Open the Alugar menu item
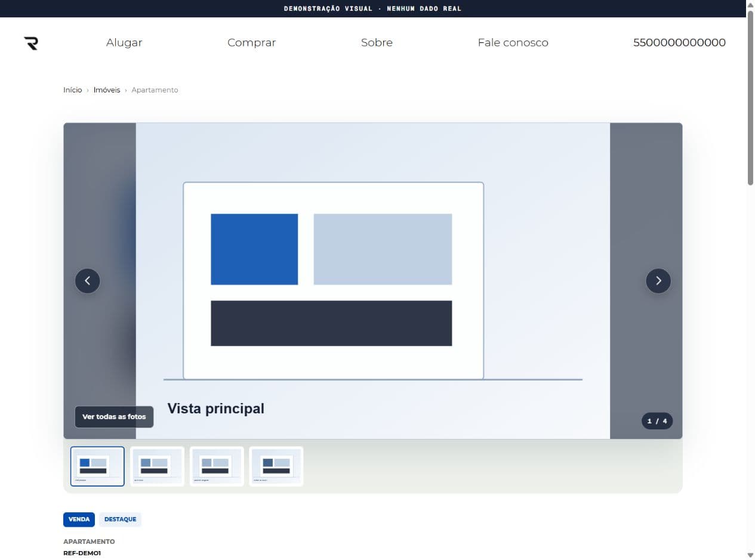This screenshot has width=755, height=560. (x=124, y=43)
